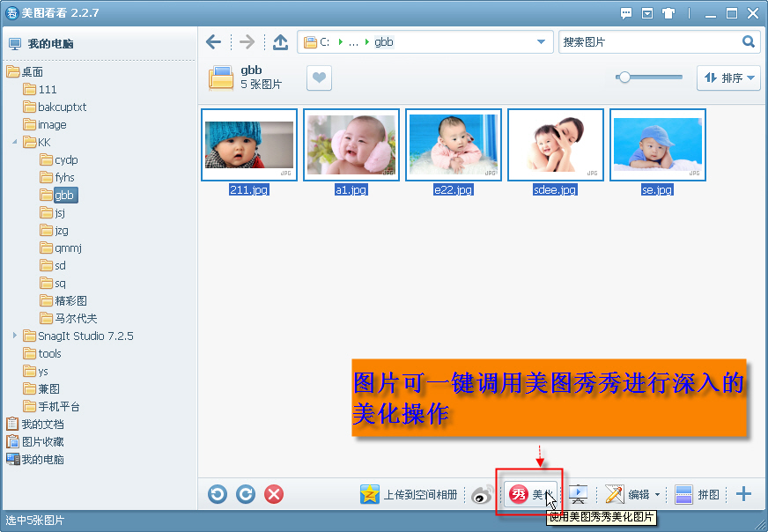Select folder 111 in tree
Screen dimensions: 768x532
tap(41, 90)
